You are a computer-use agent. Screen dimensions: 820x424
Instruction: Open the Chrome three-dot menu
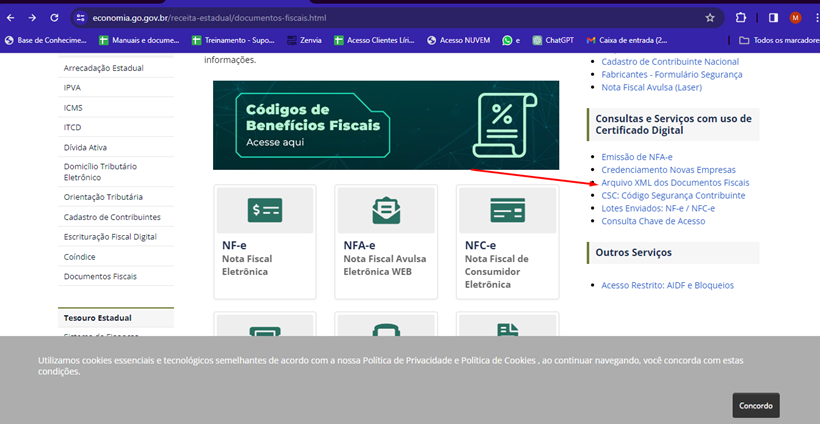(811, 18)
